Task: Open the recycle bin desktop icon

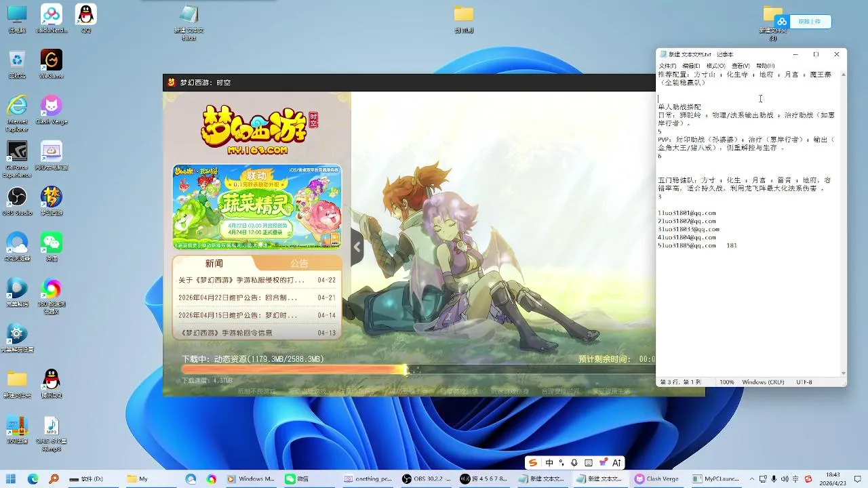Action: point(17,64)
